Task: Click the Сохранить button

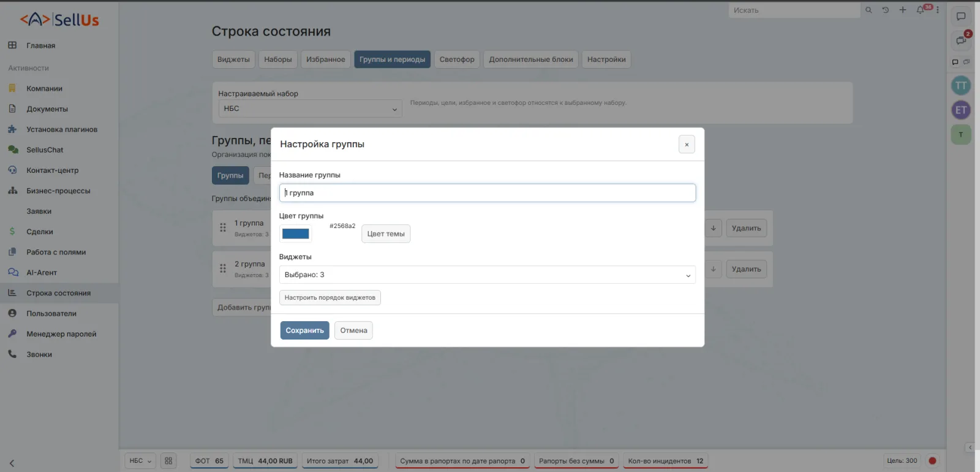Action: pos(305,330)
